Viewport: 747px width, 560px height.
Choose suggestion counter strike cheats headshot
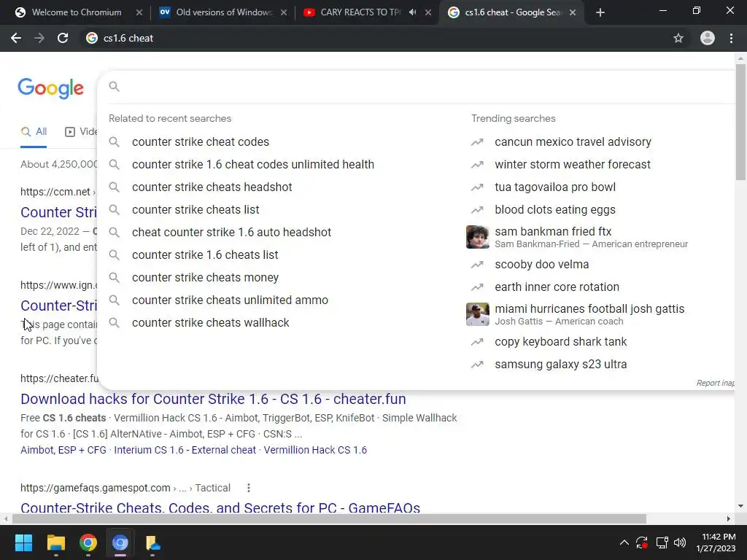[x=212, y=187]
